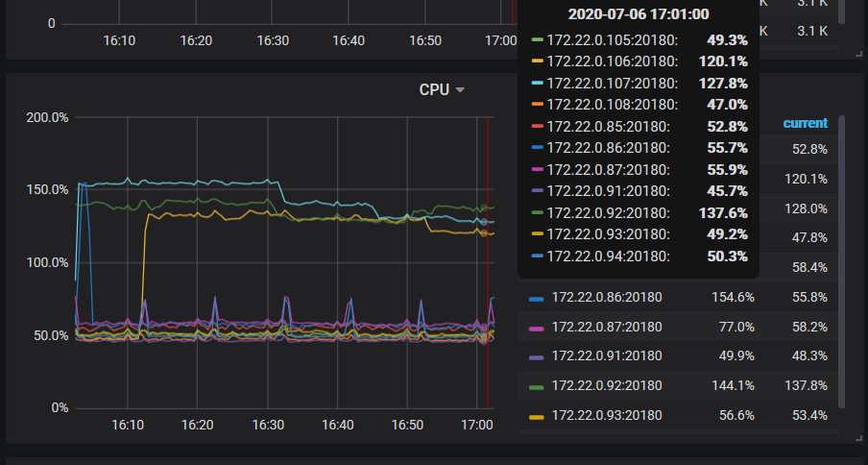
Task: Toggle series 172.22.0.93:20180 in the legend list
Action: pyautogui.click(x=607, y=416)
